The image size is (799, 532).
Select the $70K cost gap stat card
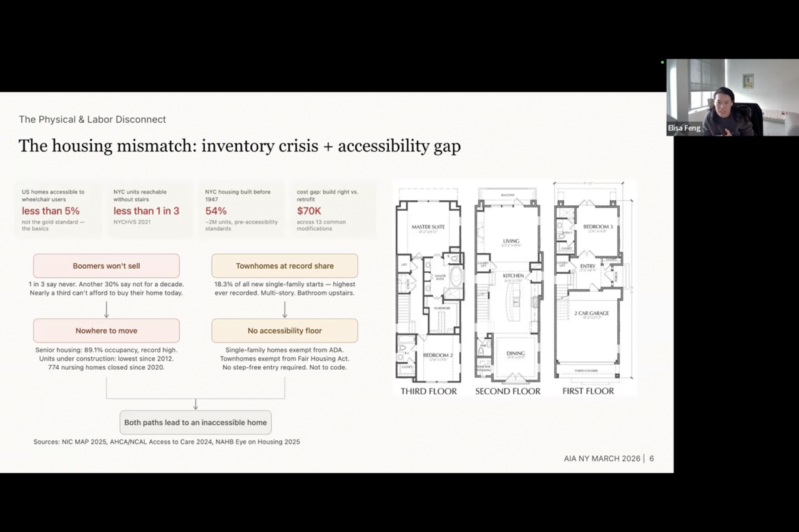pyautogui.click(x=333, y=210)
